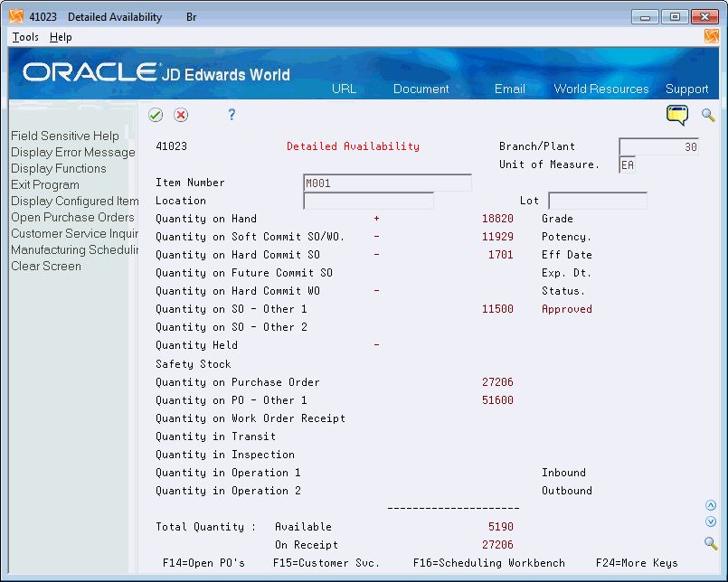The height and width of the screenshot is (582, 728).
Task: Select Display Error Message
Action: pos(73,152)
